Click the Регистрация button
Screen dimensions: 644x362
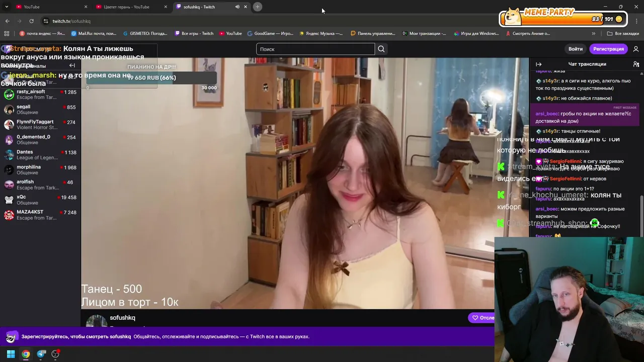[608, 49]
